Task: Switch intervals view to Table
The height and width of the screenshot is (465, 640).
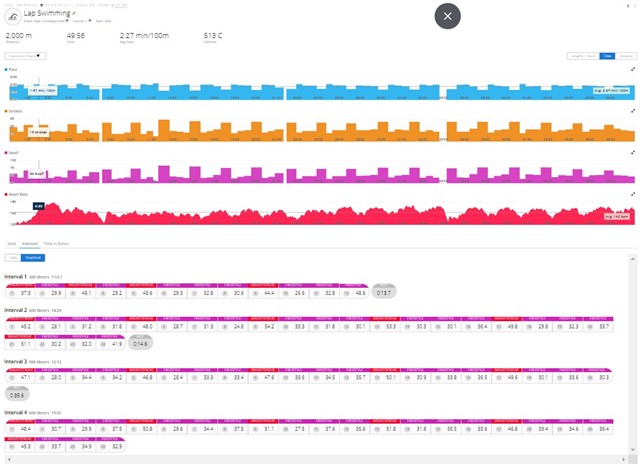Action: click(13, 258)
